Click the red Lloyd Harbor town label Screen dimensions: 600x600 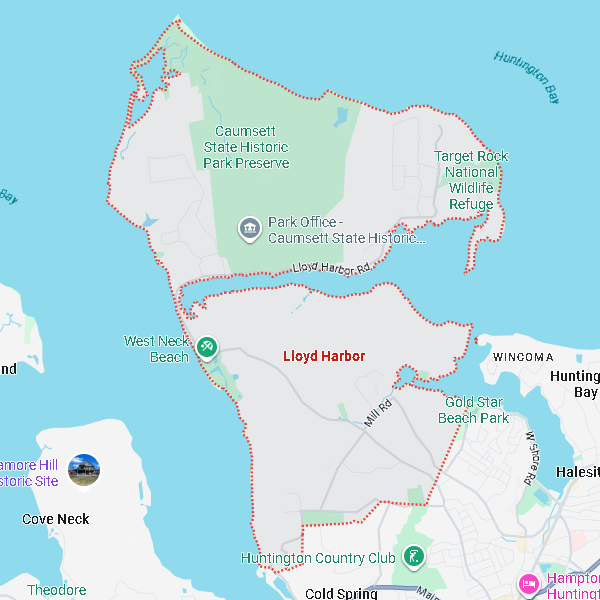[x=324, y=356]
